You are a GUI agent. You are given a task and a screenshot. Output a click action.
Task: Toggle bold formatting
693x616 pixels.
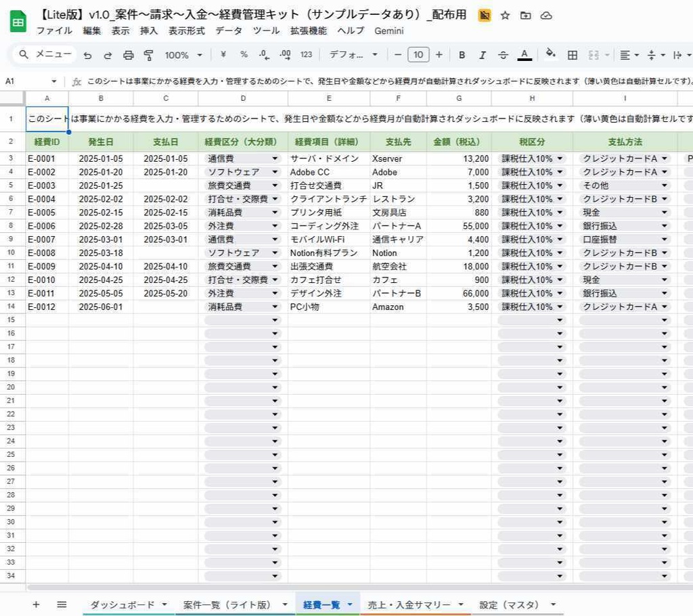pos(462,55)
